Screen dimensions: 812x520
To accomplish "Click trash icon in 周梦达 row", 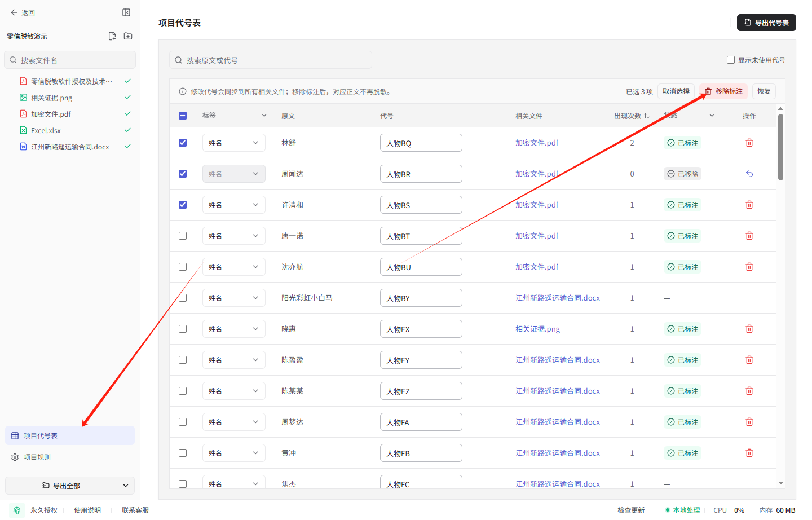I will (x=749, y=422).
